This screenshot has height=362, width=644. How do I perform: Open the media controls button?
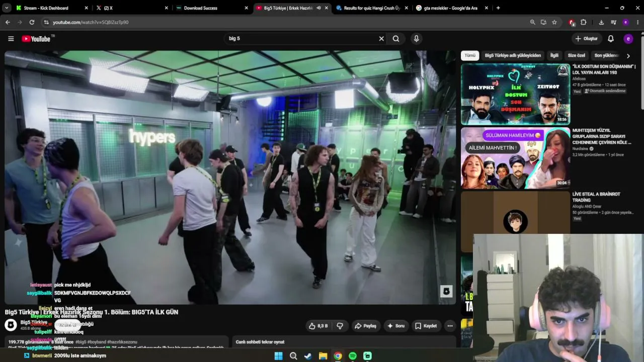613,22
